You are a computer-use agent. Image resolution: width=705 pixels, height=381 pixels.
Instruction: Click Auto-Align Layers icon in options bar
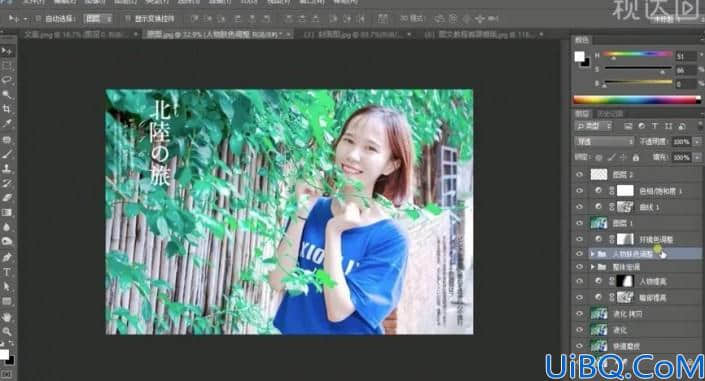coord(383,18)
